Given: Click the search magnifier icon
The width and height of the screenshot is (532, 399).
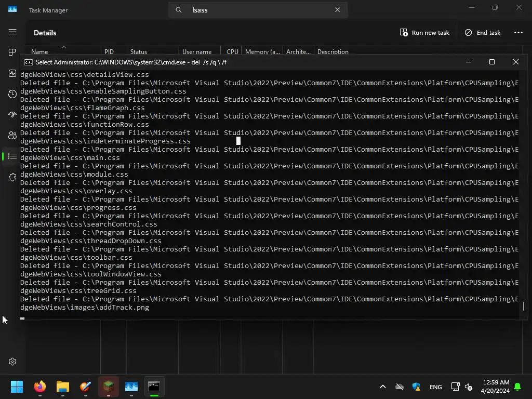Looking at the screenshot, I should click(179, 10).
